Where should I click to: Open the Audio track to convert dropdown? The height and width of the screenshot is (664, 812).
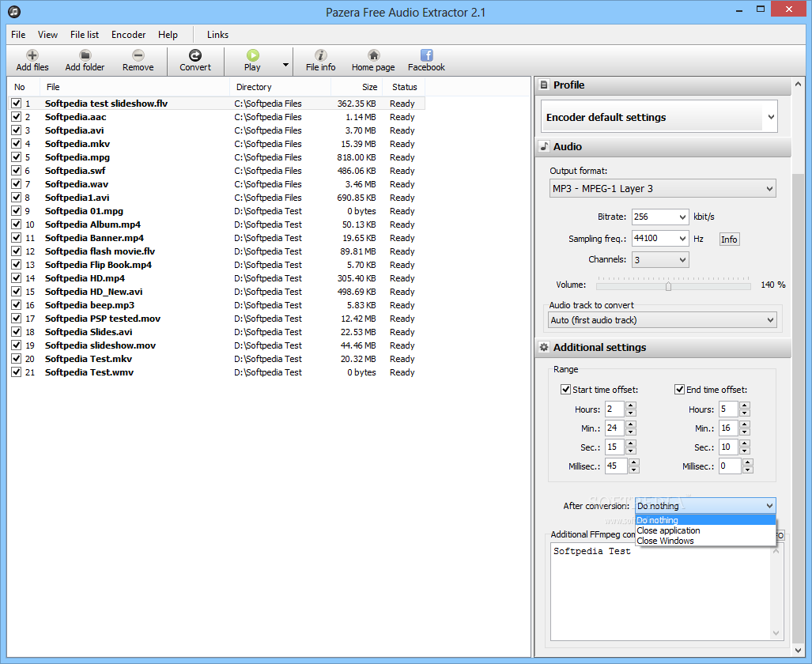point(770,320)
